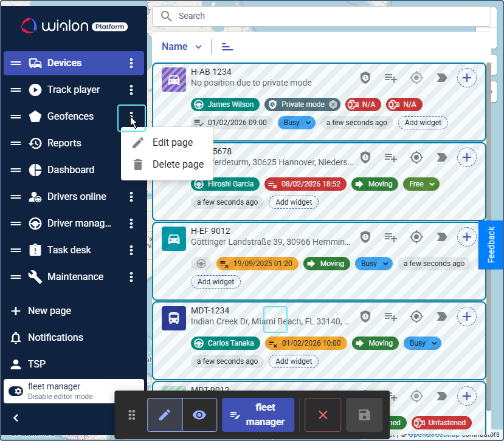Click Add widget on the H-EF 9012 card

pyautogui.click(x=216, y=282)
